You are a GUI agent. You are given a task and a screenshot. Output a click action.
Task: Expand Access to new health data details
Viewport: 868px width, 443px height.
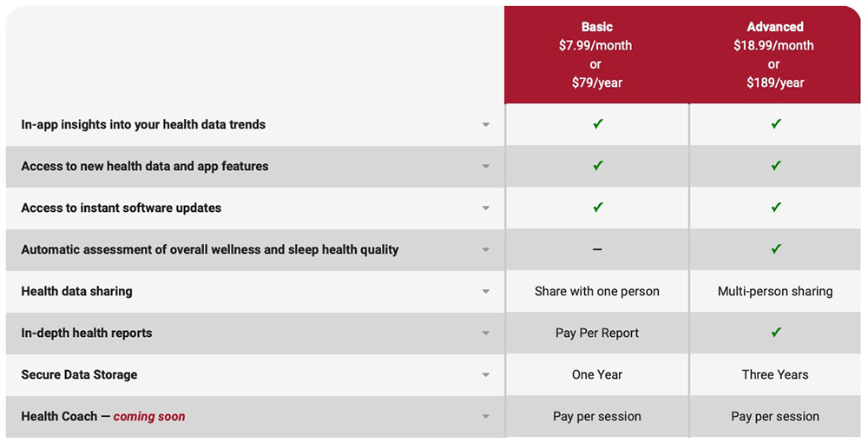tap(486, 167)
